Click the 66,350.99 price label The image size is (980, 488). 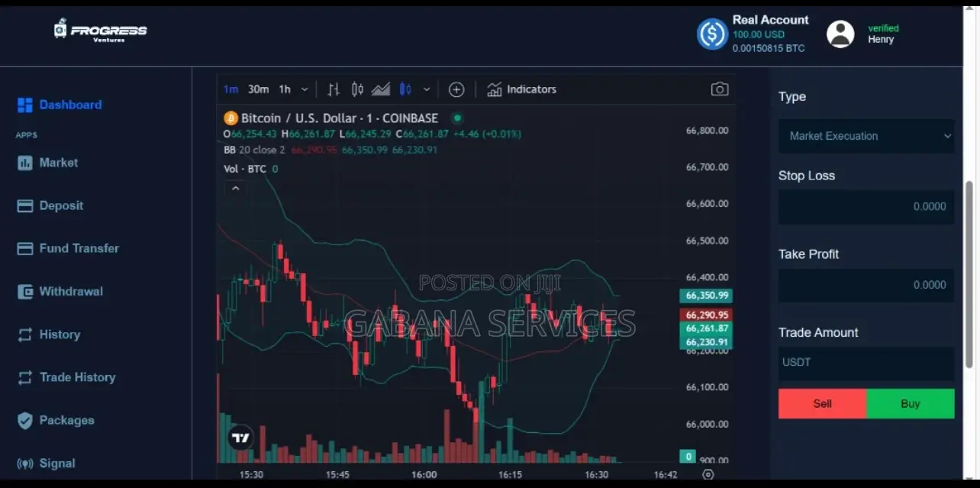[706, 296]
